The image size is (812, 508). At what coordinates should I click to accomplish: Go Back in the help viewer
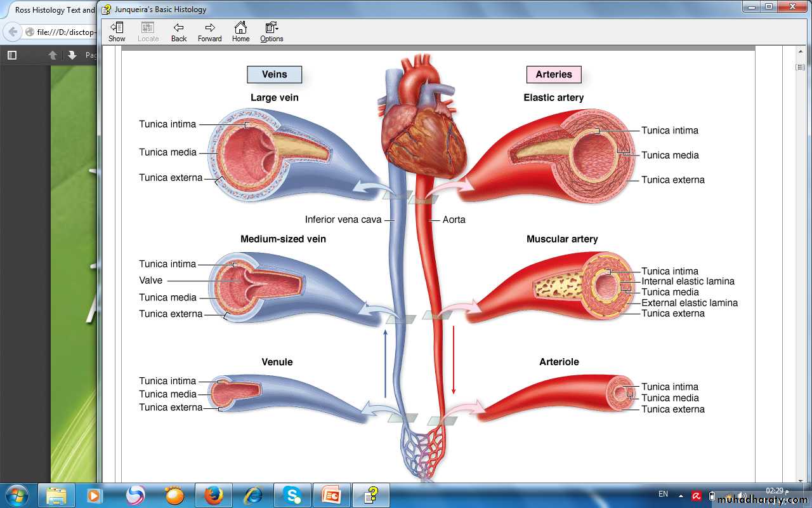179,32
